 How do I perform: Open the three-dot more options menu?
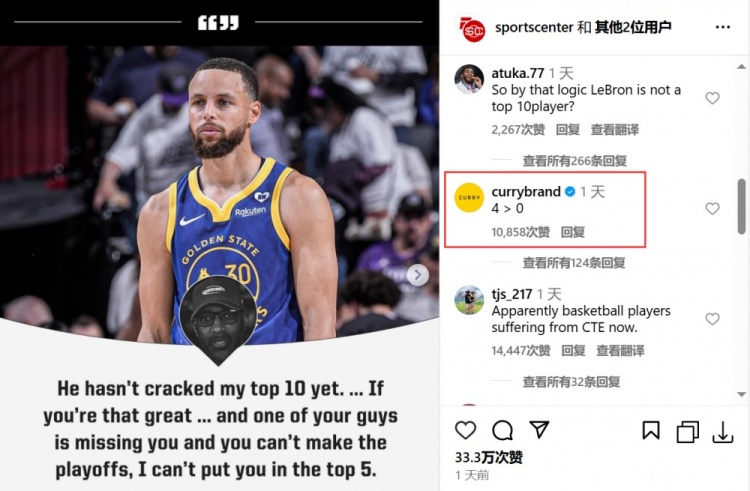click(x=723, y=27)
